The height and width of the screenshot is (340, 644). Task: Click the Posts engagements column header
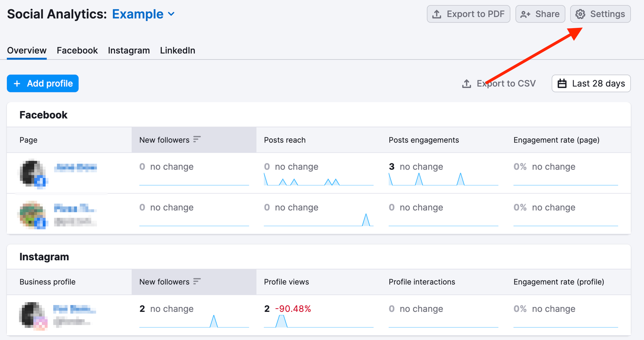click(423, 140)
